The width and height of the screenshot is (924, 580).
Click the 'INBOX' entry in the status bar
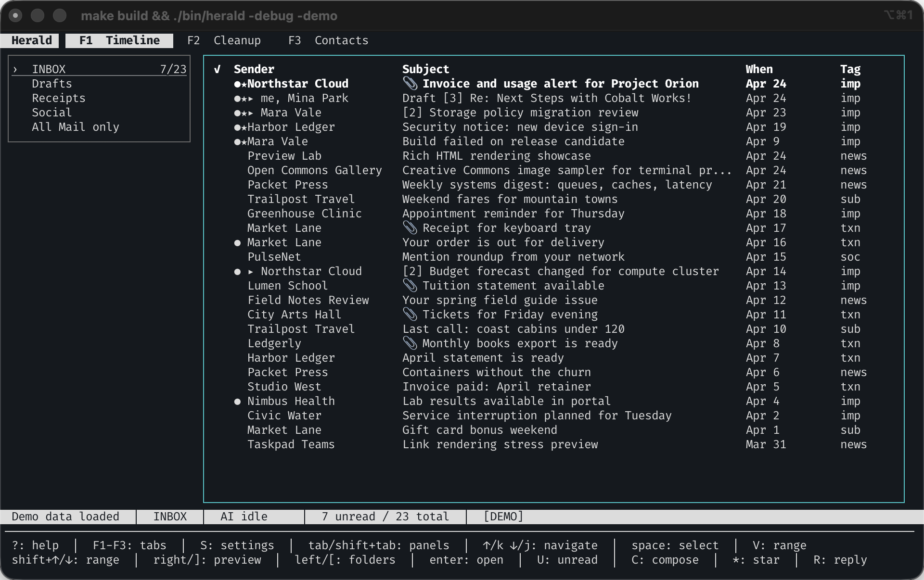170,517
